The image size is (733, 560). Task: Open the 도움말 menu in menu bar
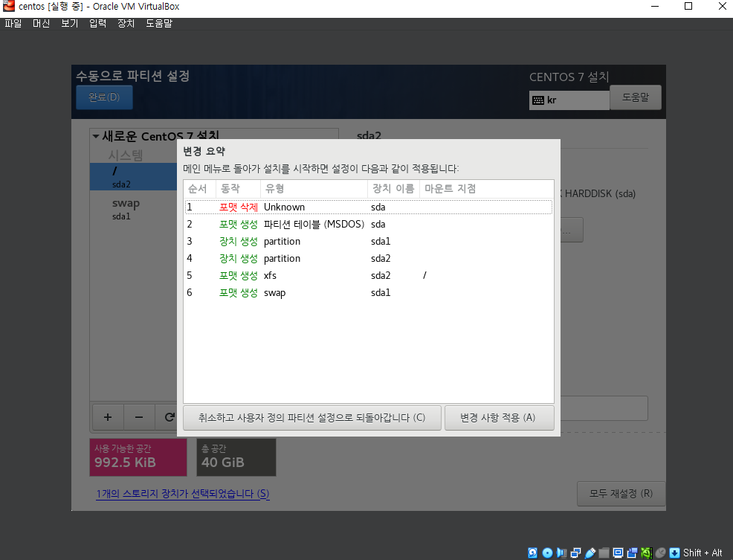(x=159, y=23)
